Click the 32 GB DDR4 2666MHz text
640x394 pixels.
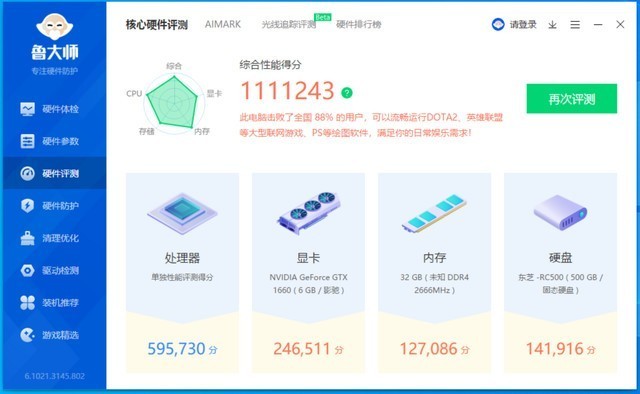pos(434,283)
